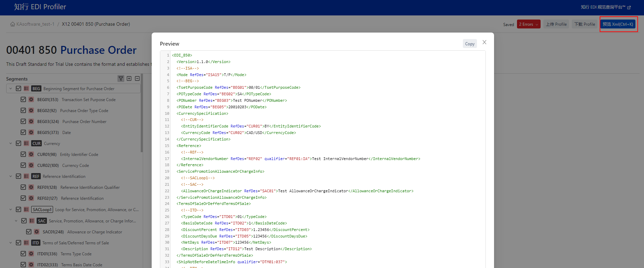Image resolution: width=644 pixels, height=268 pixels.
Task: Click the BEG segment list icon
Action: (x=26, y=88)
